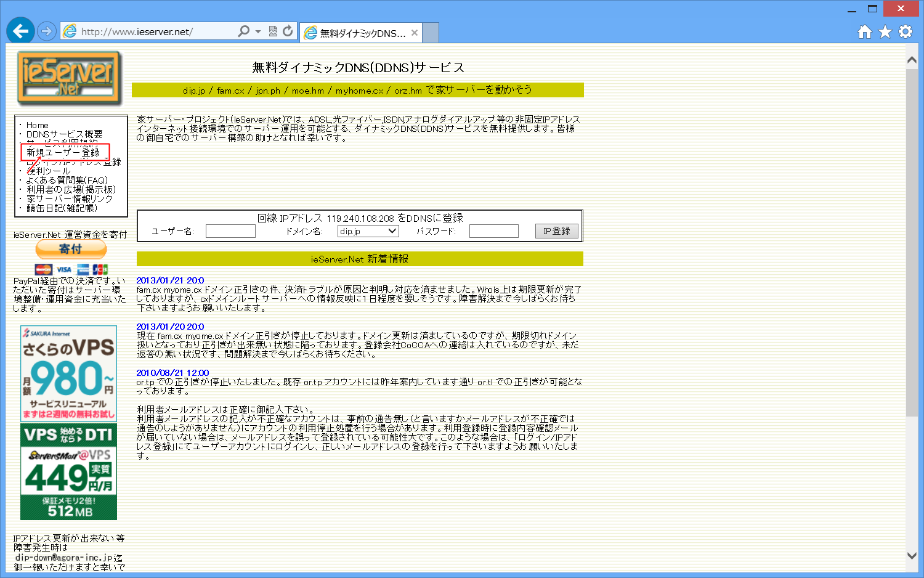
Task: Click the back navigation arrow
Action: (x=20, y=31)
